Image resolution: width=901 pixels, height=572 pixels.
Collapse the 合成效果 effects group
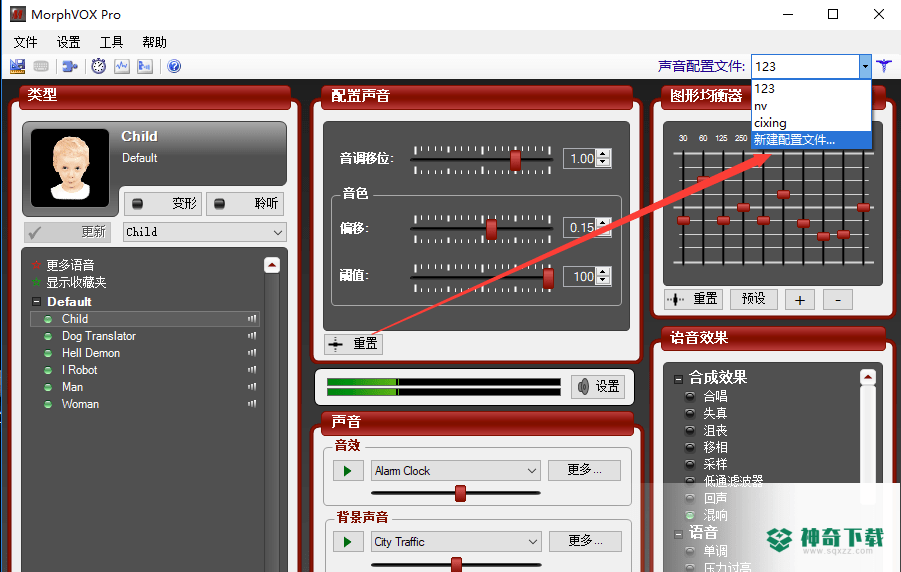point(678,379)
